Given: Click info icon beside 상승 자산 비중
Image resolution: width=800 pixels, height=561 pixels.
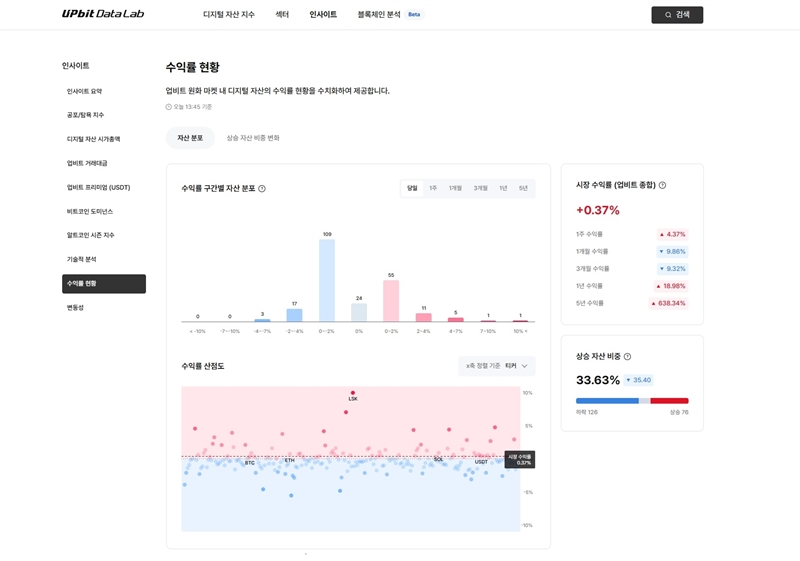Looking at the screenshot, I should tap(627, 356).
